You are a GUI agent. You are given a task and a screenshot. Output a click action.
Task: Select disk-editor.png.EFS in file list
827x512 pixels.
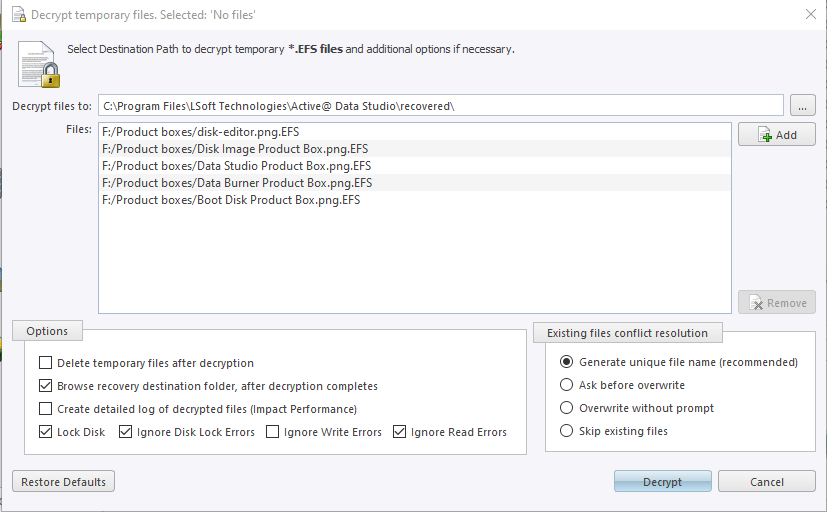coord(415,132)
